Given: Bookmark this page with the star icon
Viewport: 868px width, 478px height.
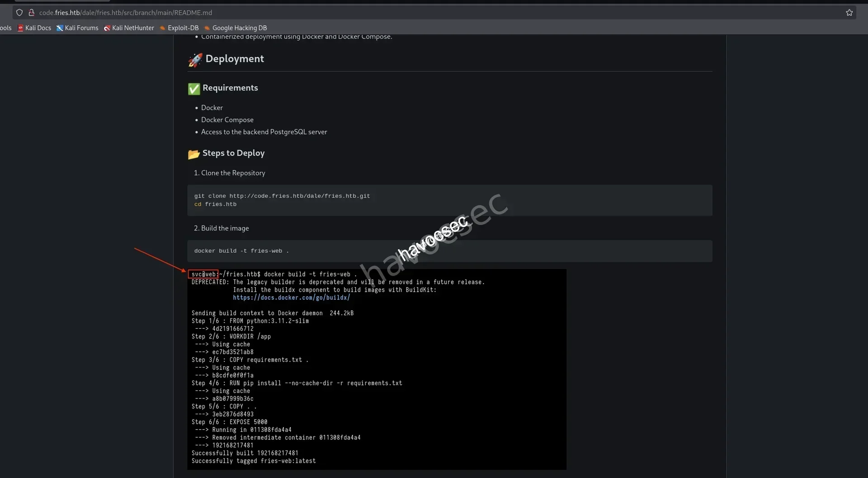Looking at the screenshot, I should (849, 13).
